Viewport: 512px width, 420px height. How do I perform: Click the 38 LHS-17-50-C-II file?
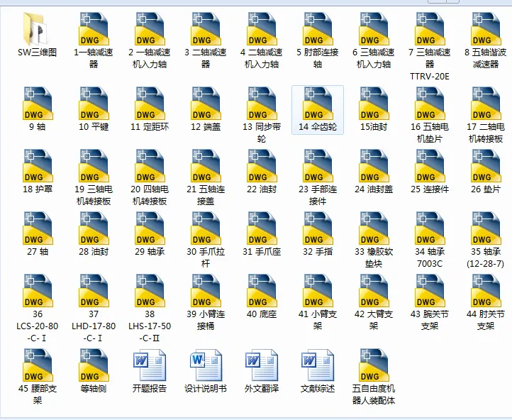click(x=150, y=308)
